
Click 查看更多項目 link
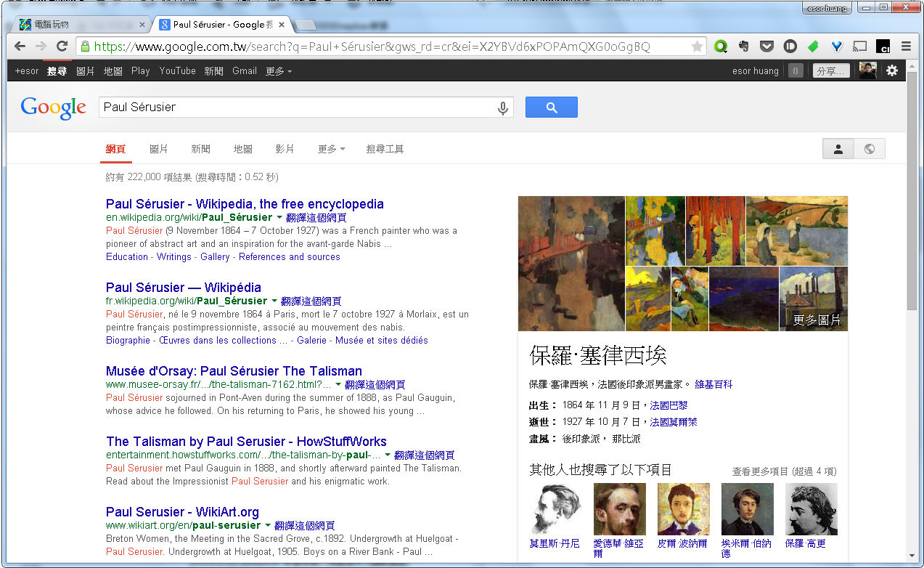pos(784,471)
